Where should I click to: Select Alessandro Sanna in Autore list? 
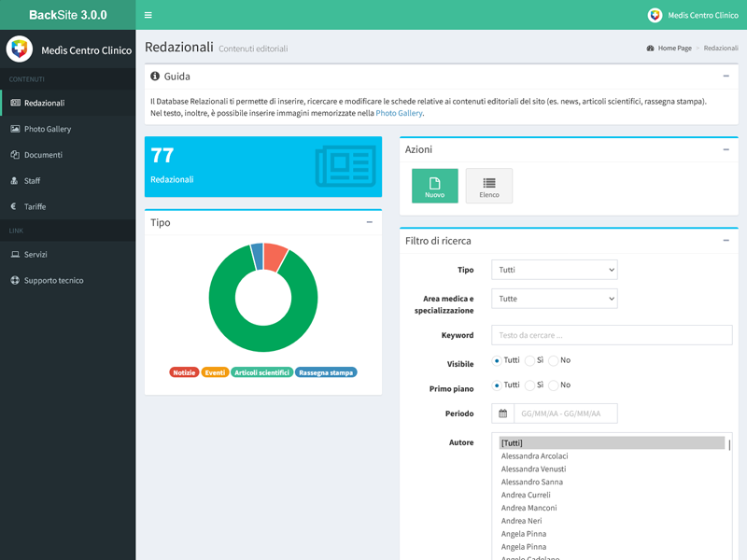tap(612, 482)
